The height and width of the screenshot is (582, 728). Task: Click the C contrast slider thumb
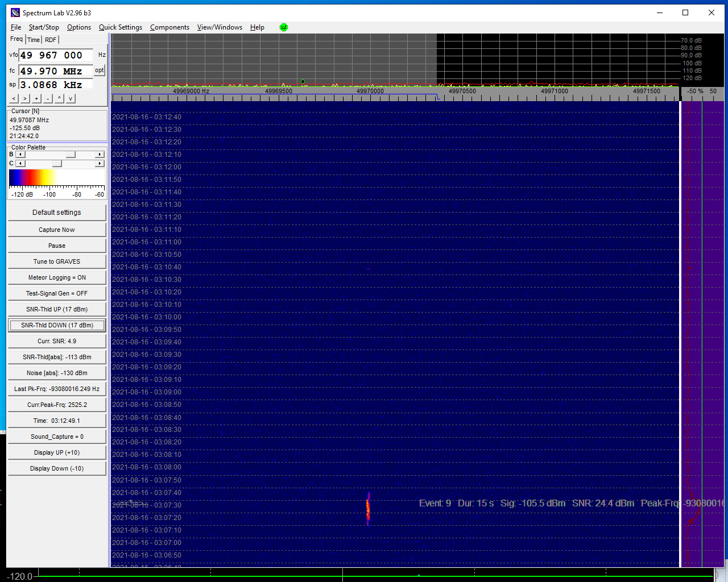click(x=57, y=164)
